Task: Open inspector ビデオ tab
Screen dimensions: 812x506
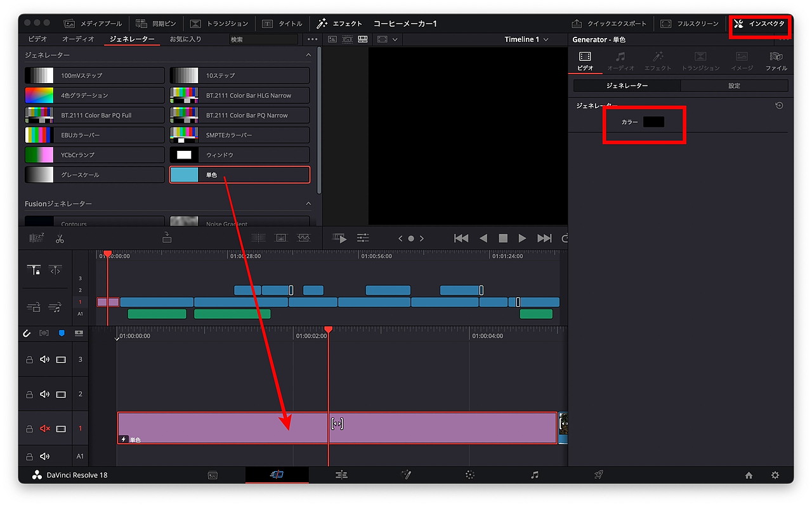Action: click(585, 61)
